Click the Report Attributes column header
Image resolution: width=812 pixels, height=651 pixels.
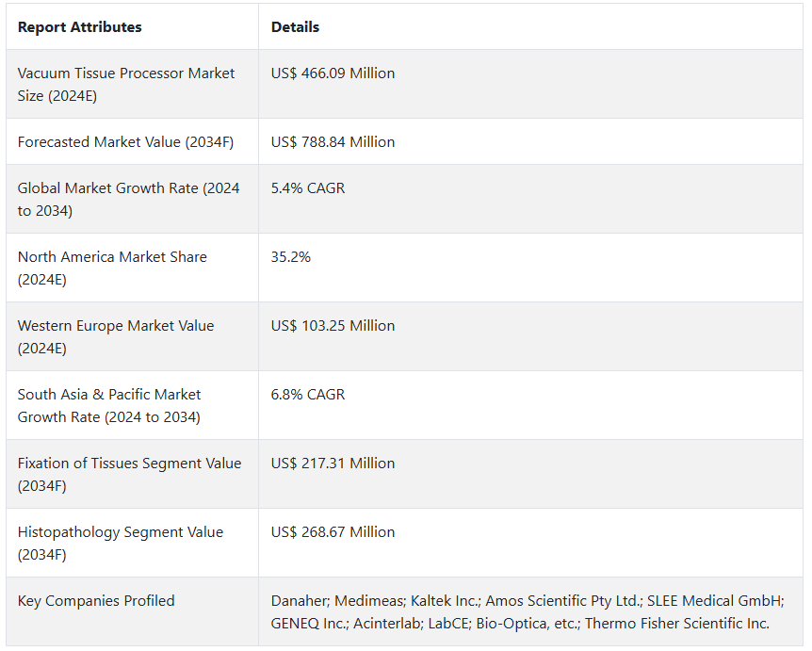tap(79, 27)
